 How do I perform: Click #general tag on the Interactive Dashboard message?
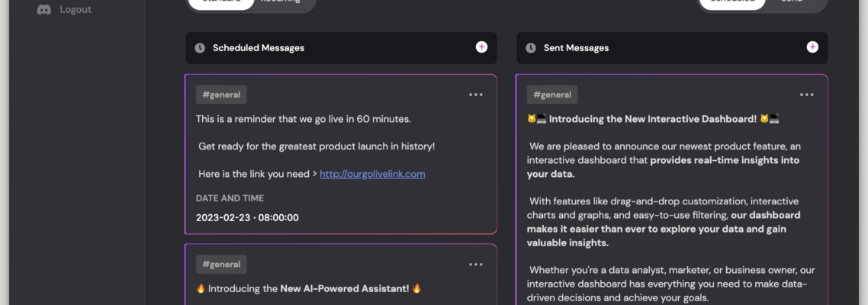pos(552,95)
